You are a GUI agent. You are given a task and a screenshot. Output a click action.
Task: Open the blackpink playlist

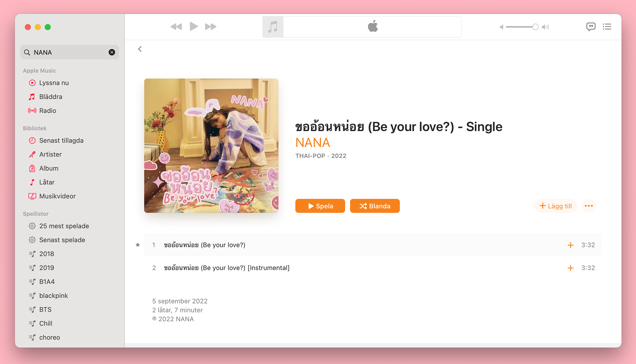pos(54,295)
